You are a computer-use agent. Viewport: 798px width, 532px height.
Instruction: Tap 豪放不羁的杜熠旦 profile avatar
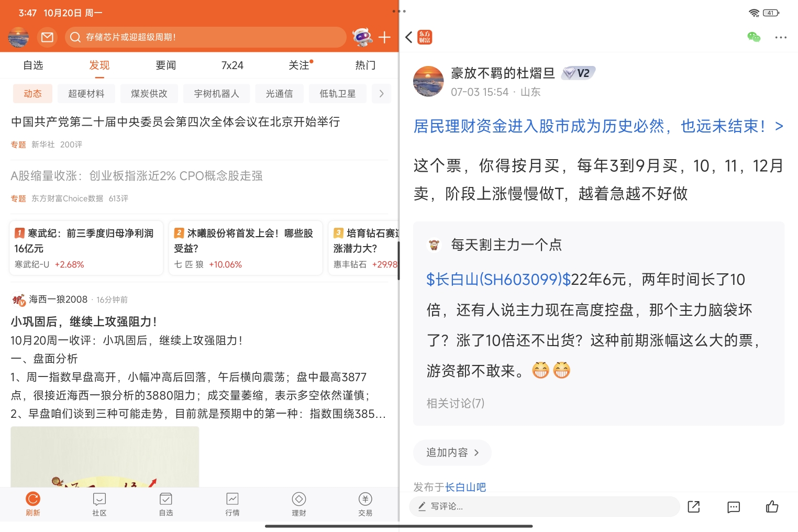pyautogui.click(x=428, y=81)
